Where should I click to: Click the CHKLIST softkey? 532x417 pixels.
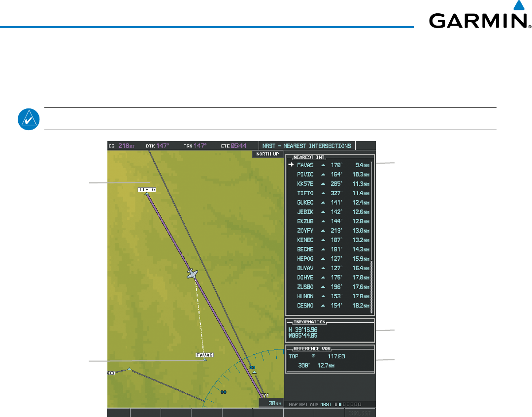[360, 413]
